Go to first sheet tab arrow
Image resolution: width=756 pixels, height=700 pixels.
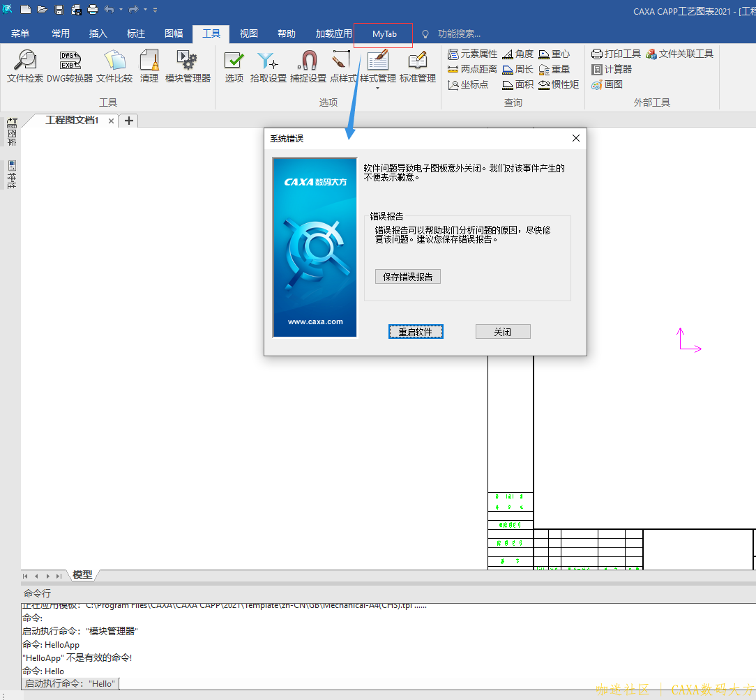pyautogui.click(x=26, y=576)
